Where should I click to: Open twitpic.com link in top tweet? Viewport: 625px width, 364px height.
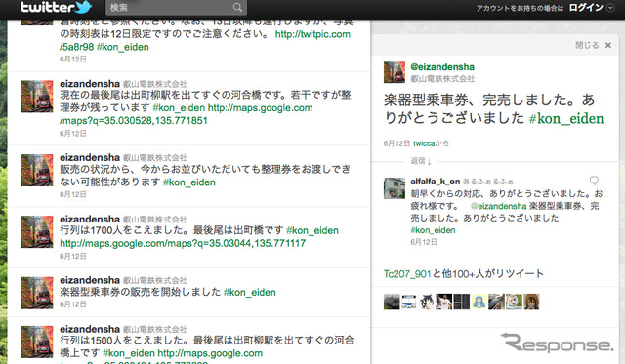point(312,34)
